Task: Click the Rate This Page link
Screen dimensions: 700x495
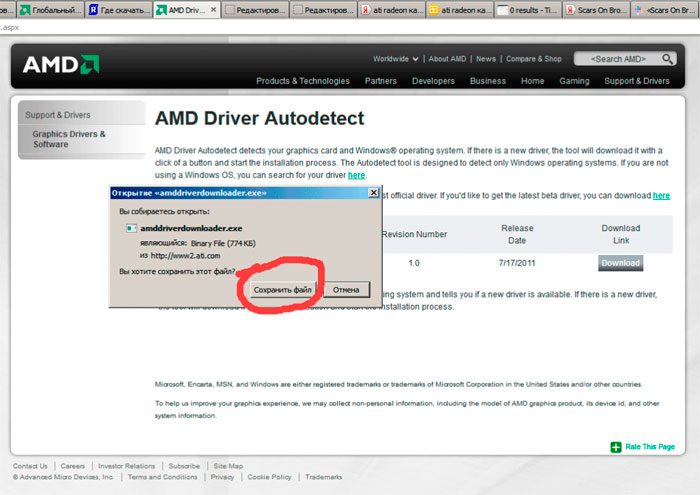Action: tap(650, 447)
